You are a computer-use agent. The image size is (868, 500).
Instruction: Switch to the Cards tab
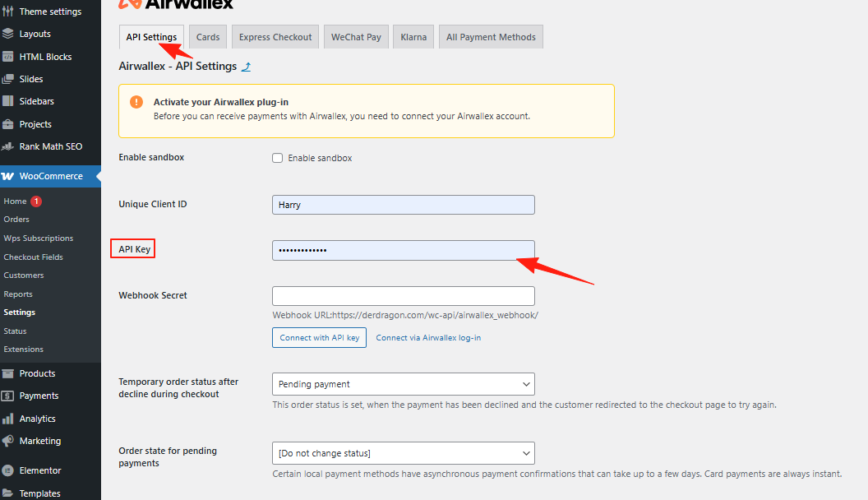[x=207, y=36]
